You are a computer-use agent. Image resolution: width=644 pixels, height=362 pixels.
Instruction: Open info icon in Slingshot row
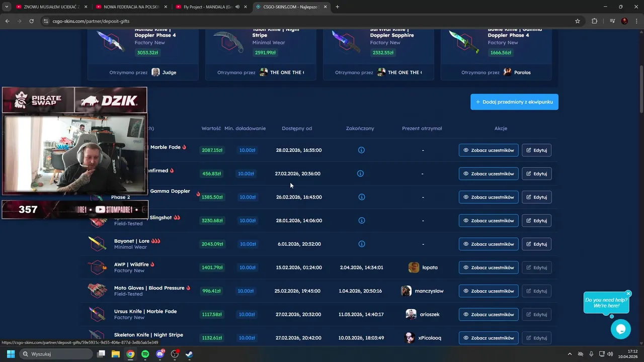pyautogui.click(x=361, y=220)
